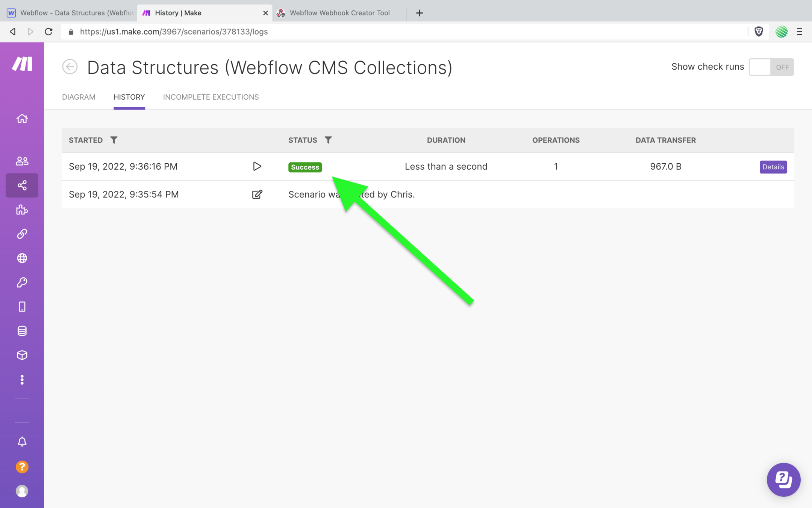812x508 pixels.
Task: Click the back arrow beside scenario title
Action: click(x=70, y=67)
